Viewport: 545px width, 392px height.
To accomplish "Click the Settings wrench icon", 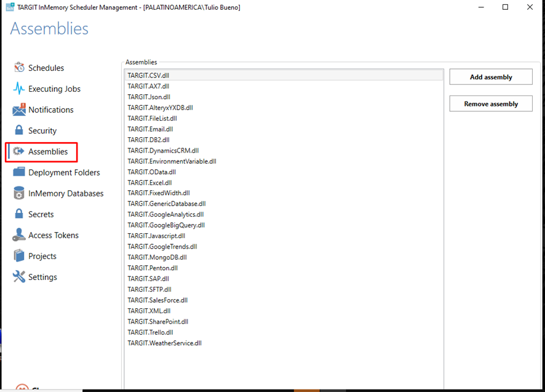I will point(19,277).
